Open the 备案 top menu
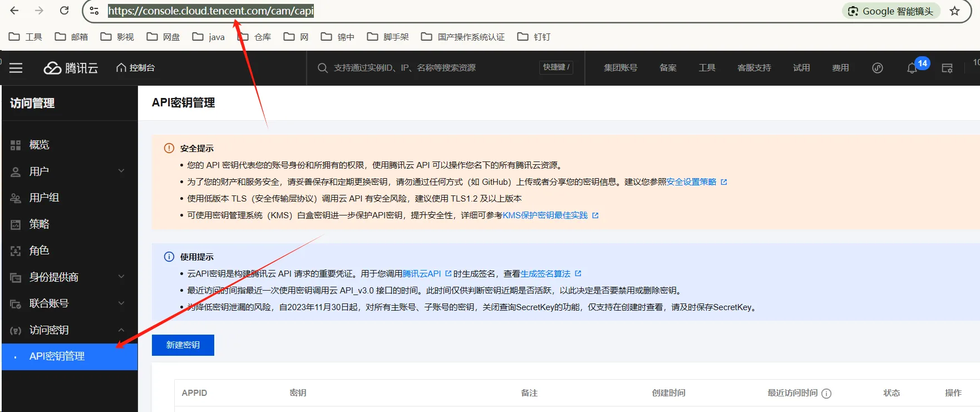Image resolution: width=980 pixels, height=412 pixels. (668, 68)
